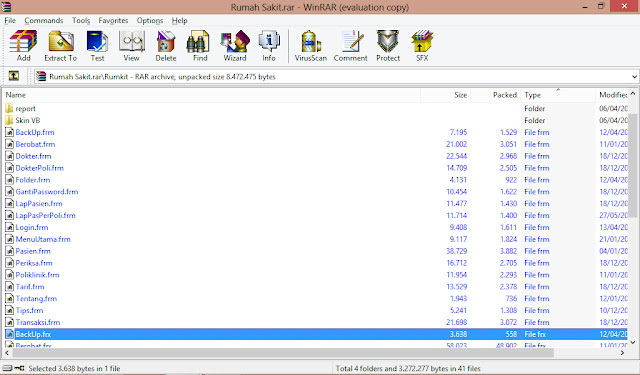Image resolution: width=640 pixels, height=375 pixels.
Task: Select the Tips.frm file name
Action: coord(29,311)
